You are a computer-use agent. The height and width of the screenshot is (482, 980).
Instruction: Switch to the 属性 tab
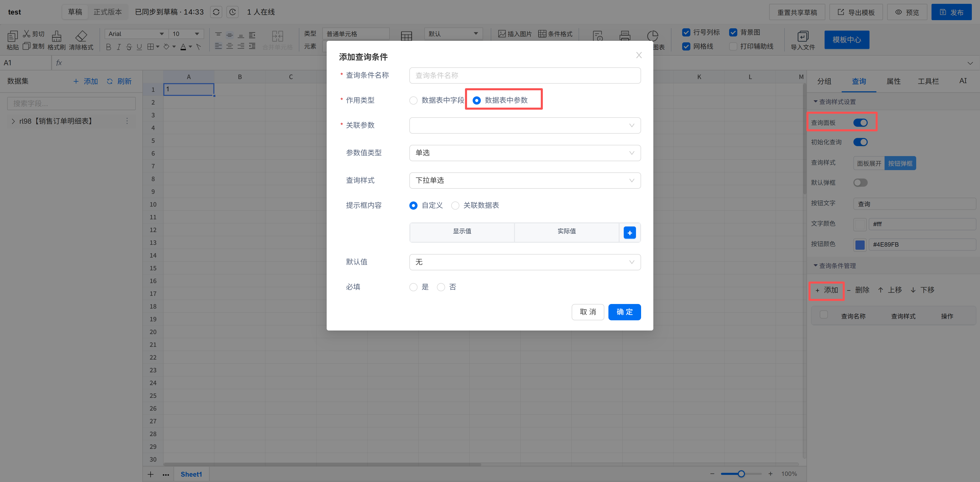click(x=893, y=81)
